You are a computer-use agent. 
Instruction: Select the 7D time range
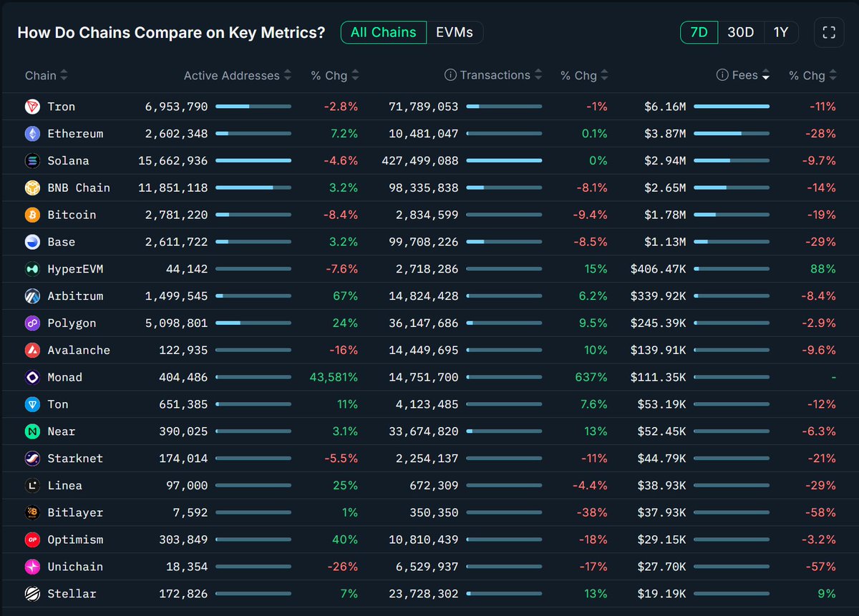coord(699,32)
